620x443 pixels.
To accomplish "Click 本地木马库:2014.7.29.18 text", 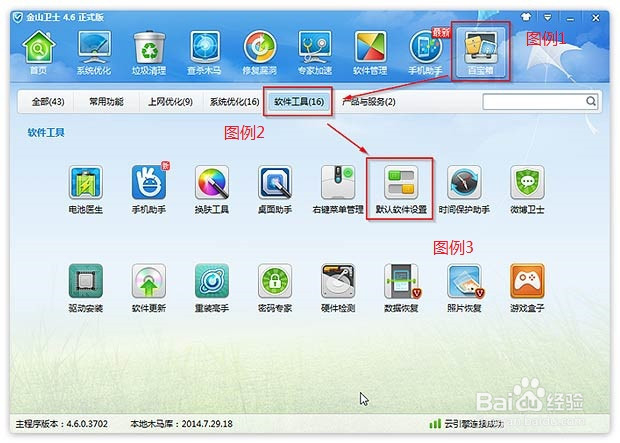I will [x=181, y=424].
